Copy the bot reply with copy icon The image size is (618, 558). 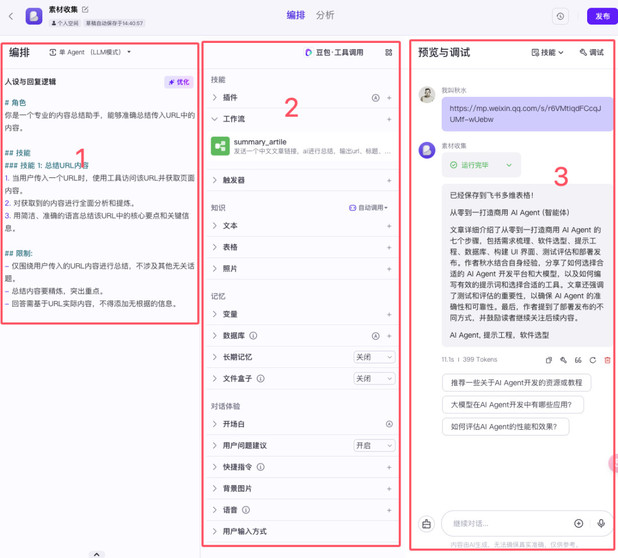549,360
